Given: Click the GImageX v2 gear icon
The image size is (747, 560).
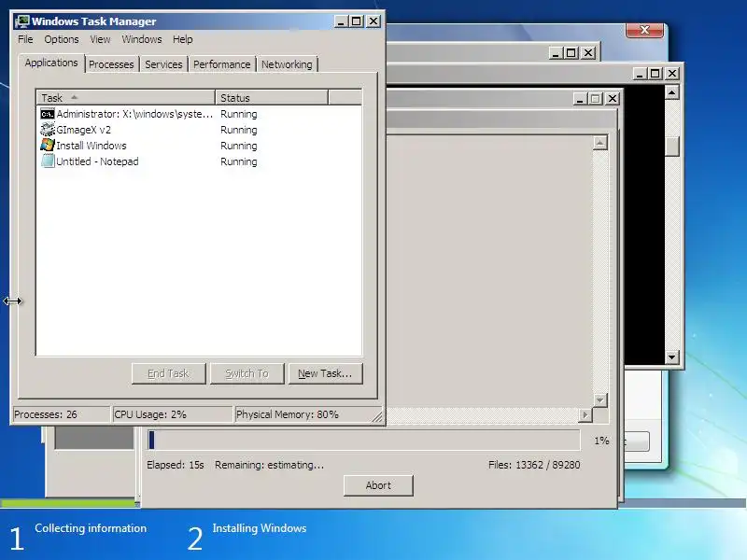Looking at the screenshot, I should pos(48,130).
